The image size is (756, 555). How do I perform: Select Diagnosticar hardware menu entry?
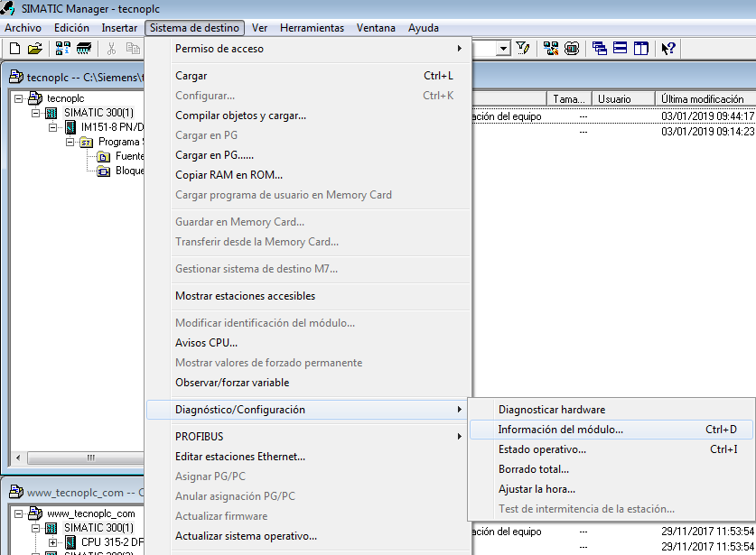tap(611, 410)
